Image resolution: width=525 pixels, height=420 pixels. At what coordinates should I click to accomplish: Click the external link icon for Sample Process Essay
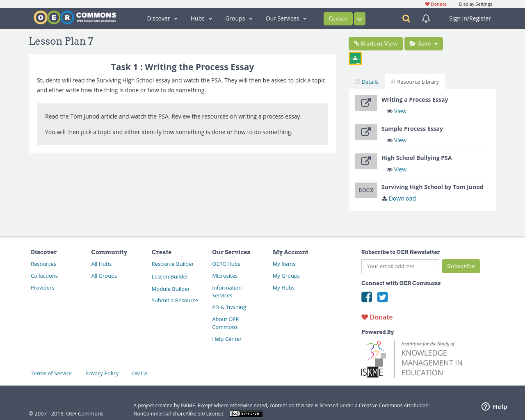coord(366,132)
